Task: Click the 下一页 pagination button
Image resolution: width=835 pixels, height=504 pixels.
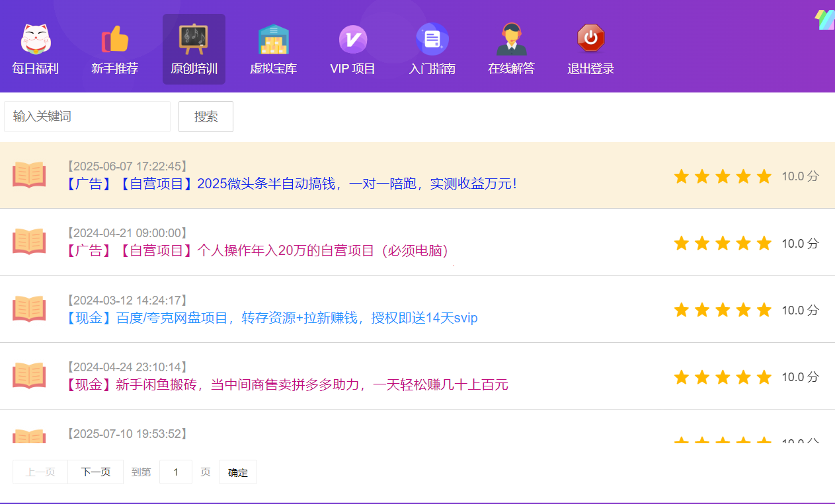Action: 95,472
